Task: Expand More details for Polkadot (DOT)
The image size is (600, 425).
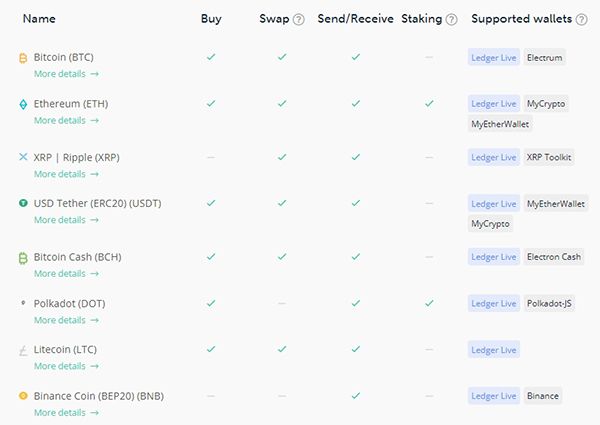Action: click(66, 320)
